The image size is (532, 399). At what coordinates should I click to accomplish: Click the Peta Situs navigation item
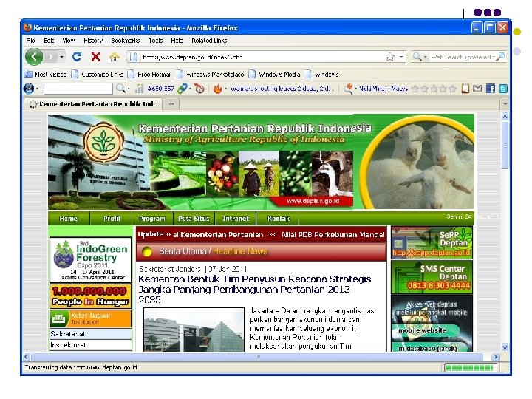(x=194, y=219)
